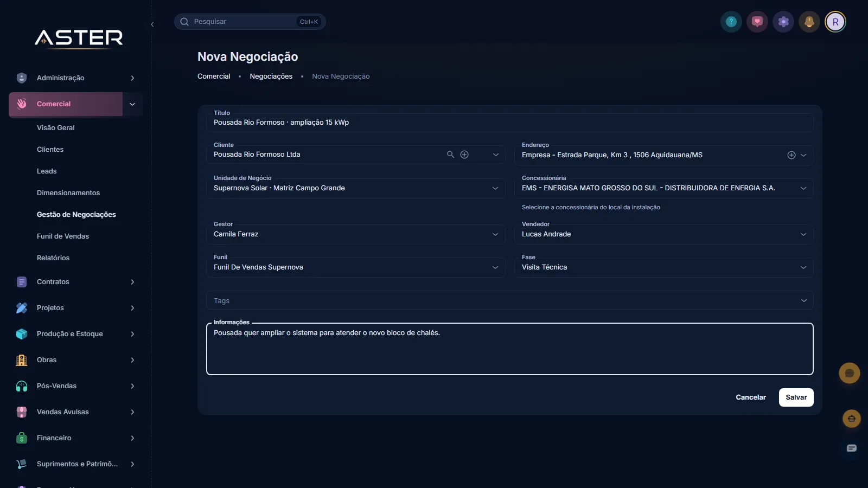868x488 pixels.
Task: Click the Pós-Vendas headset icon
Action: tap(22, 386)
